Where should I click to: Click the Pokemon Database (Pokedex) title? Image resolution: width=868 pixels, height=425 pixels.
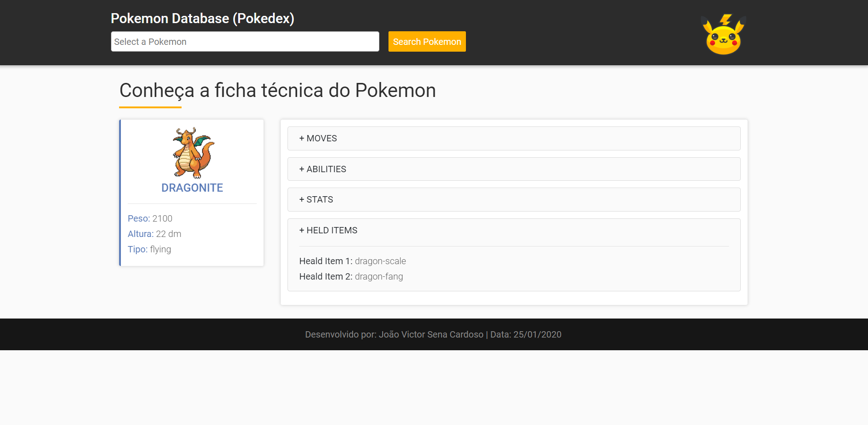coord(202,19)
